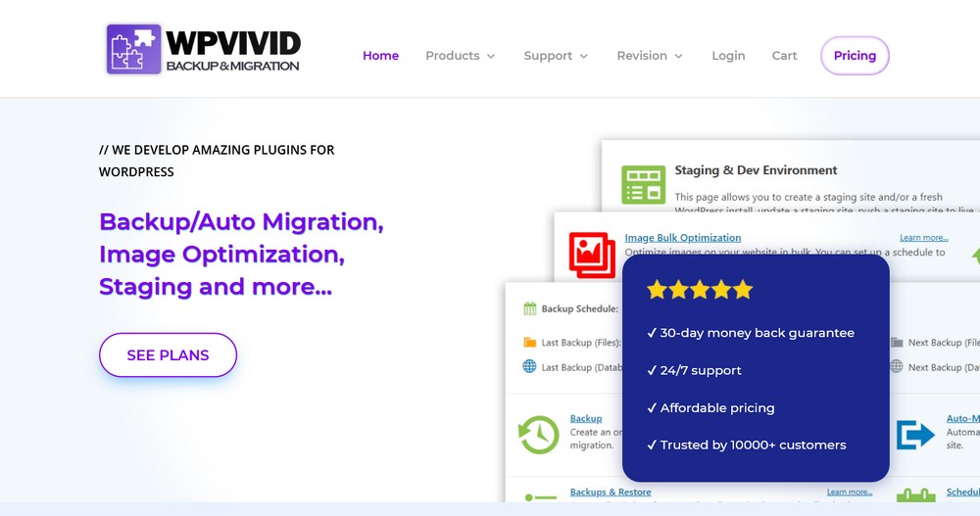Click the WPVIVID Backup & Migration wordmark

(233, 50)
